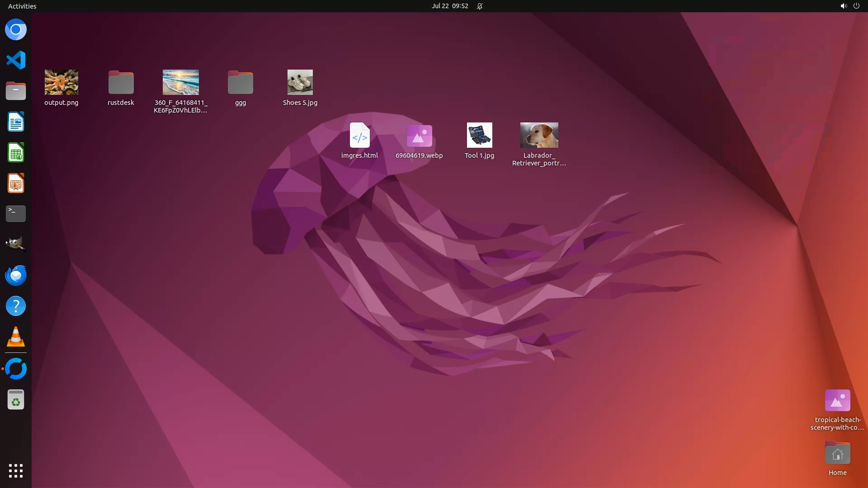Launch LibreOffice Writer from dock
The width and height of the screenshot is (868, 488).
coord(16,122)
